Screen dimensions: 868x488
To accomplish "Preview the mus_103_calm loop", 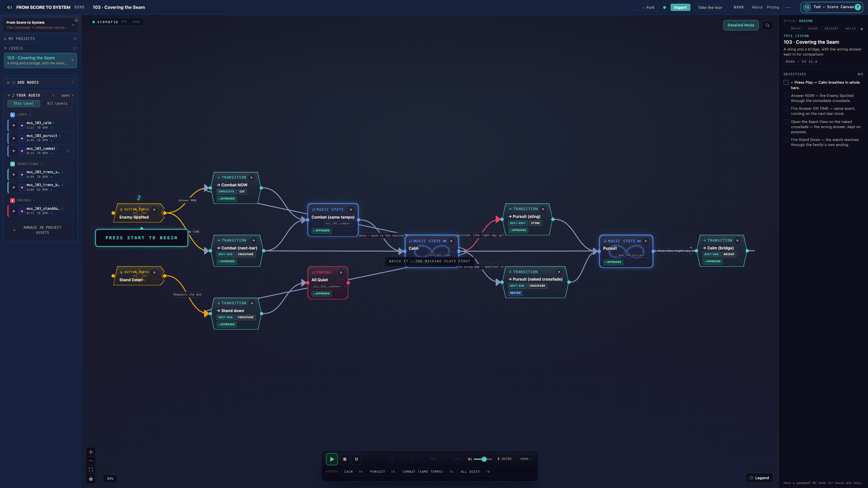I will (x=14, y=125).
